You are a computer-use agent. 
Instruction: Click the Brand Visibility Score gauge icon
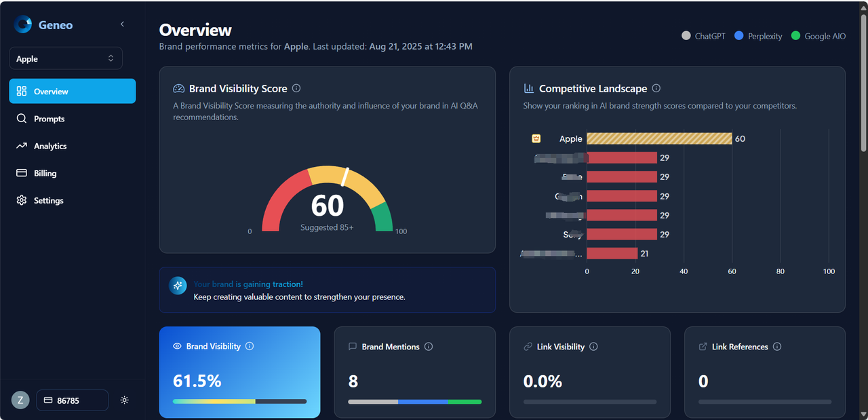coord(178,88)
